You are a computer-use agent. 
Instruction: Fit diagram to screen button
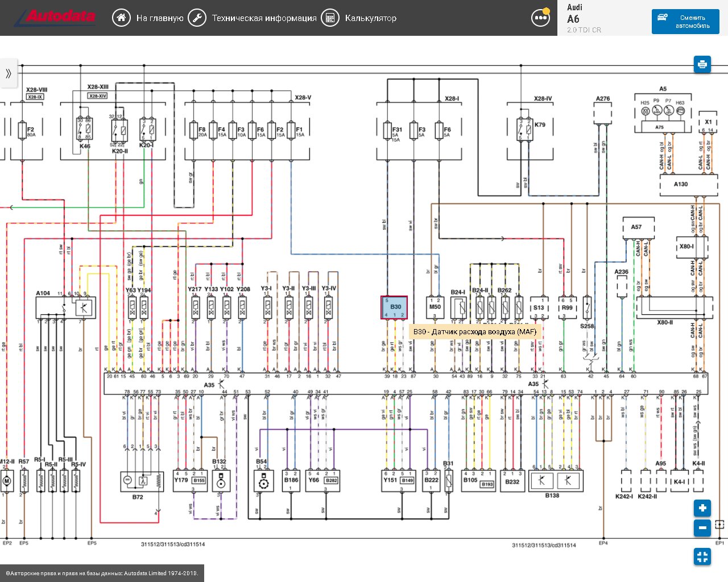coord(702,556)
